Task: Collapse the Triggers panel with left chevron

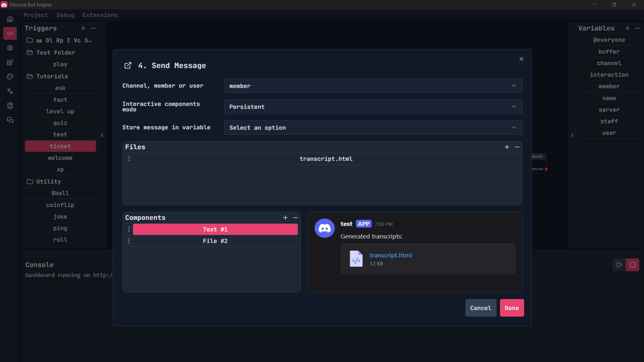Action: [102, 135]
